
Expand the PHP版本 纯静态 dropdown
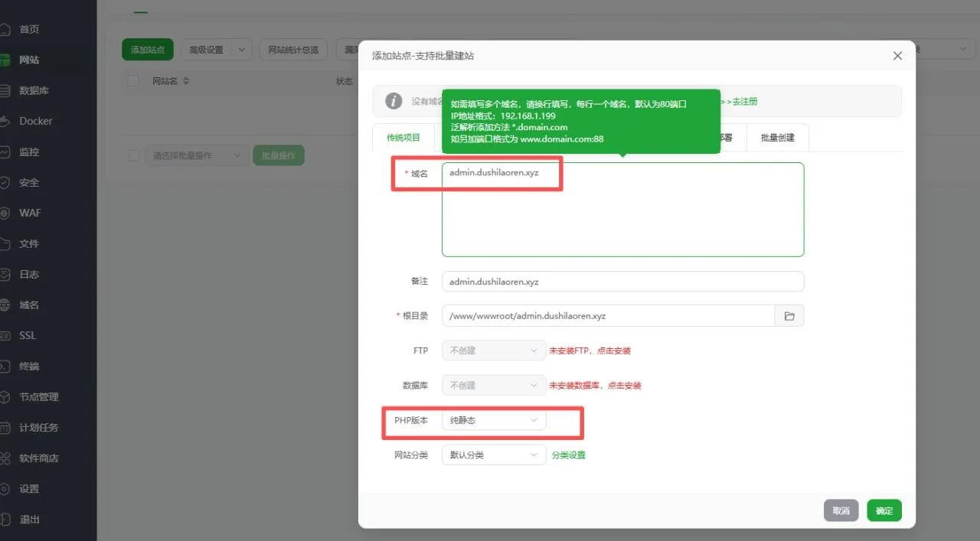click(494, 420)
